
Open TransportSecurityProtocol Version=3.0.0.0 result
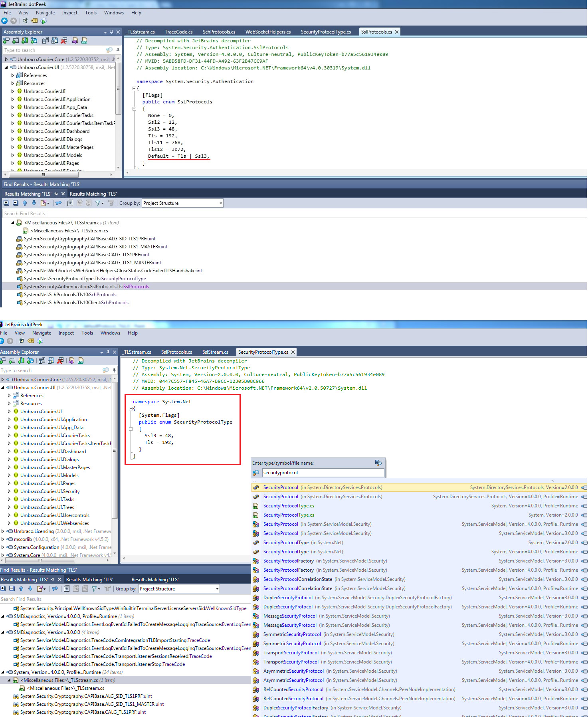[419, 652]
